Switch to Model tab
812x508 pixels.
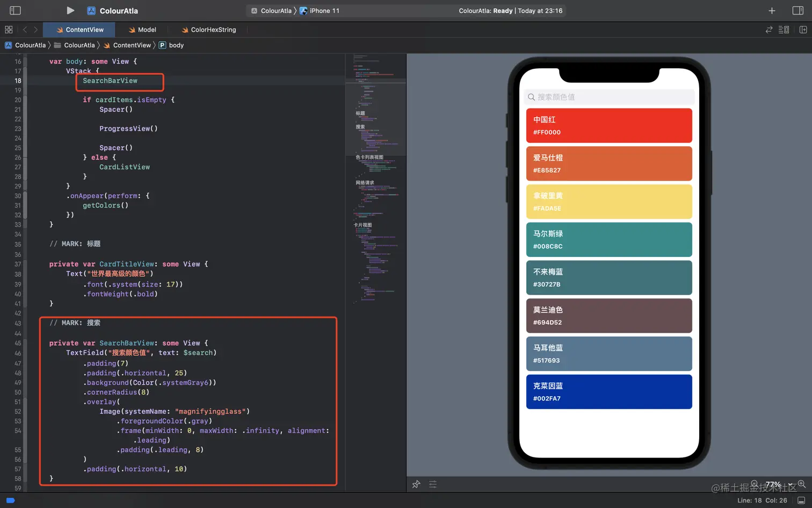(x=142, y=30)
